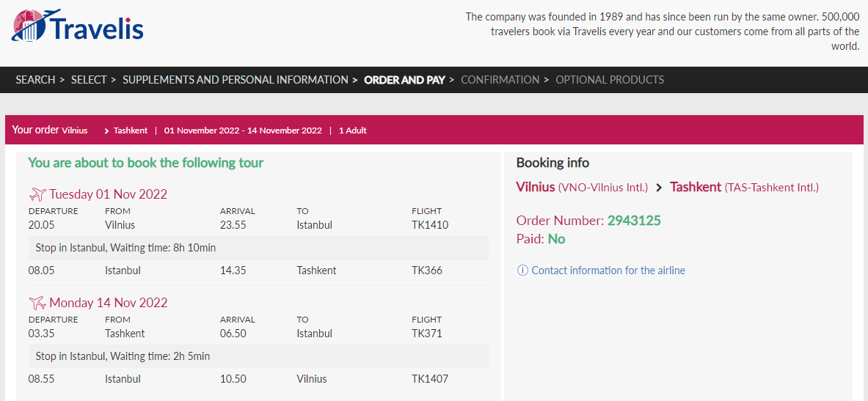Click flight number TK1407

click(430, 379)
